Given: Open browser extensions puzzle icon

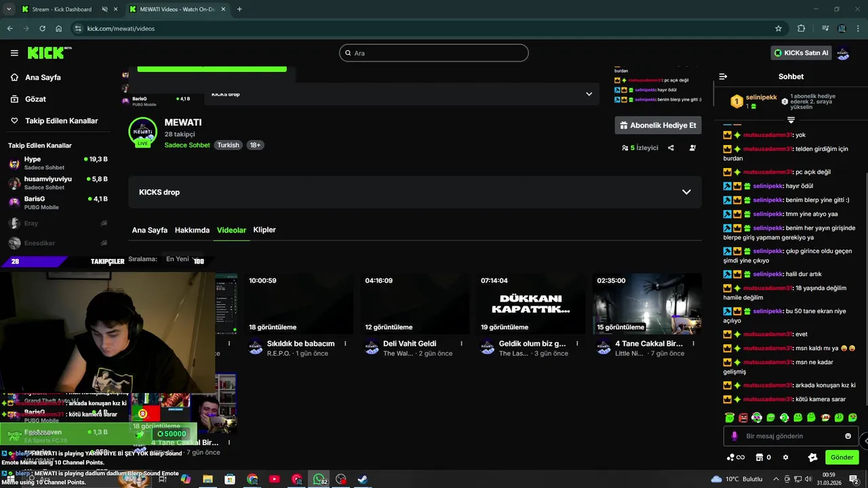Looking at the screenshot, I should coord(801,28).
